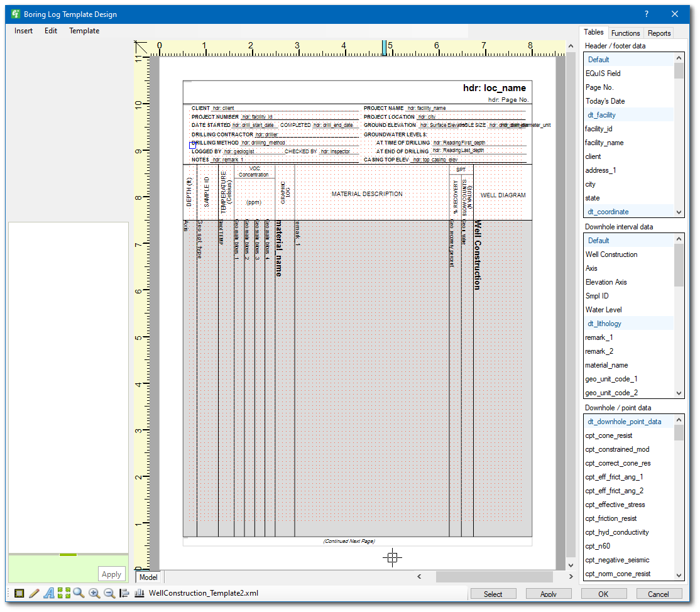
Task: Open the Insert menu
Action: click(x=23, y=30)
